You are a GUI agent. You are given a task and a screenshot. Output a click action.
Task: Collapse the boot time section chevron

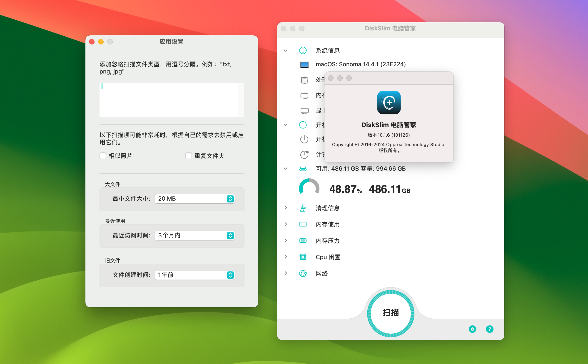(286, 125)
